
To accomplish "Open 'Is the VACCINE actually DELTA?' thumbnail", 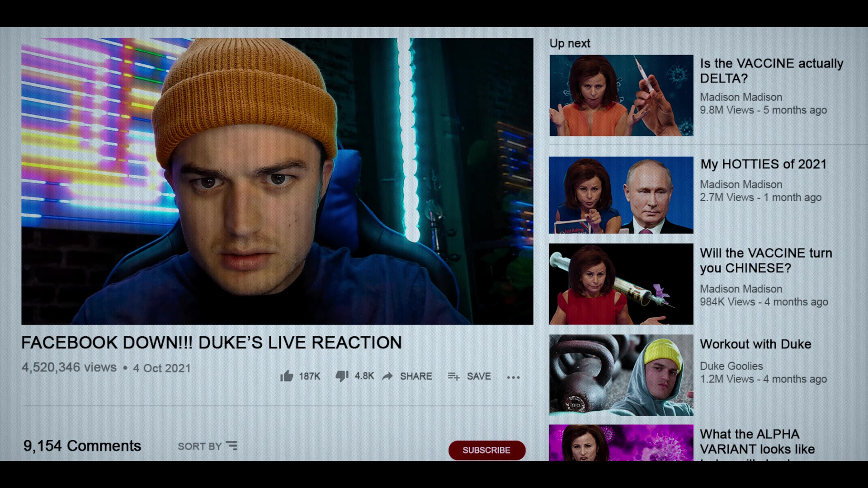I will click(621, 95).
